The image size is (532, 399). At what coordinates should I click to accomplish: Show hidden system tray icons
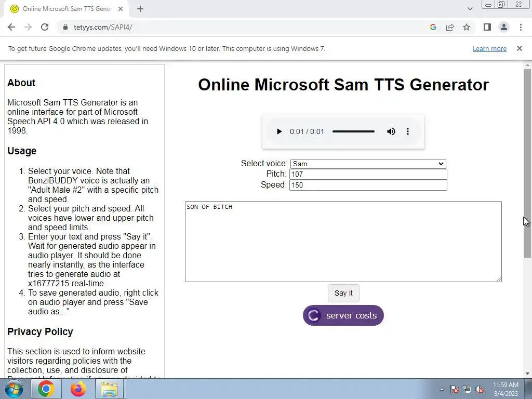[x=442, y=389]
